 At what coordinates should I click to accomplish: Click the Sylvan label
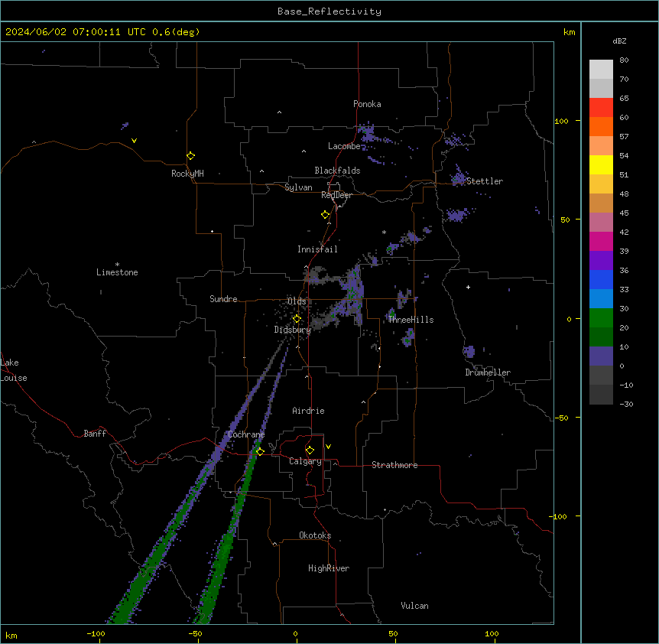point(298,187)
